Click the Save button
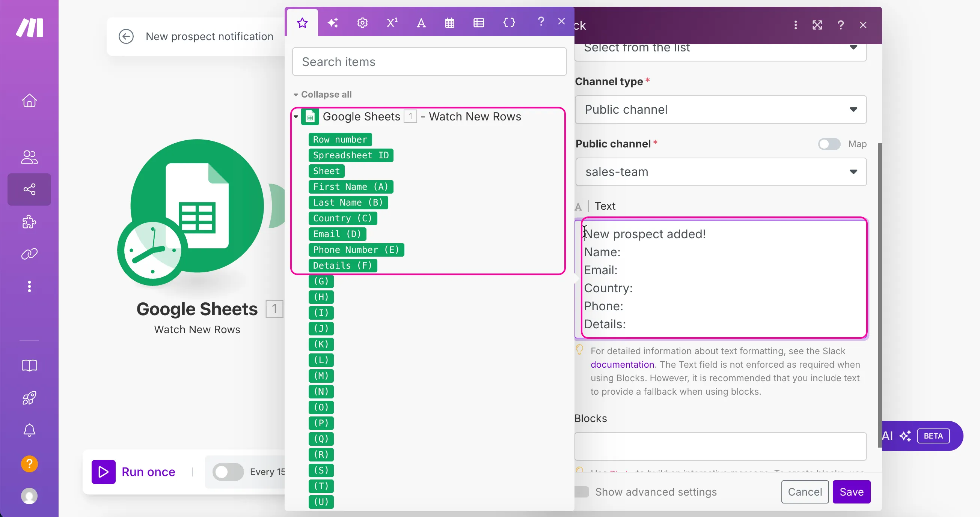The image size is (980, 517). 852,492
